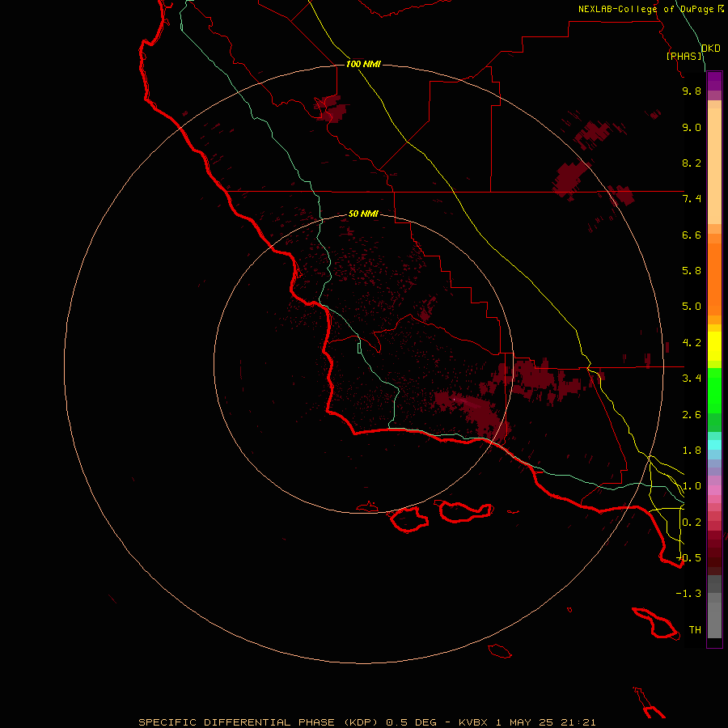Click the 9.0 scale value
Image resolution: width=728 pixels, height=728 pixels.
pyautogui.click(x=692, y=127)
